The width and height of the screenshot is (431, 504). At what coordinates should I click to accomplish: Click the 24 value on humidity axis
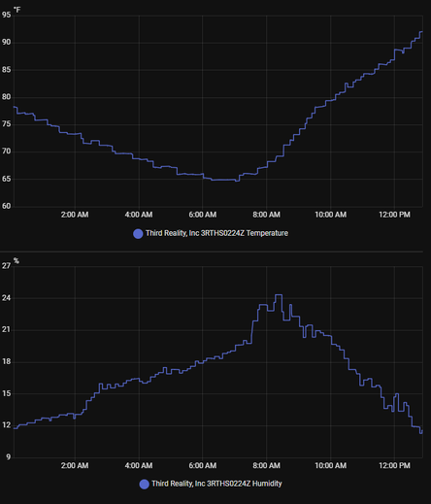tap(6, 298)
